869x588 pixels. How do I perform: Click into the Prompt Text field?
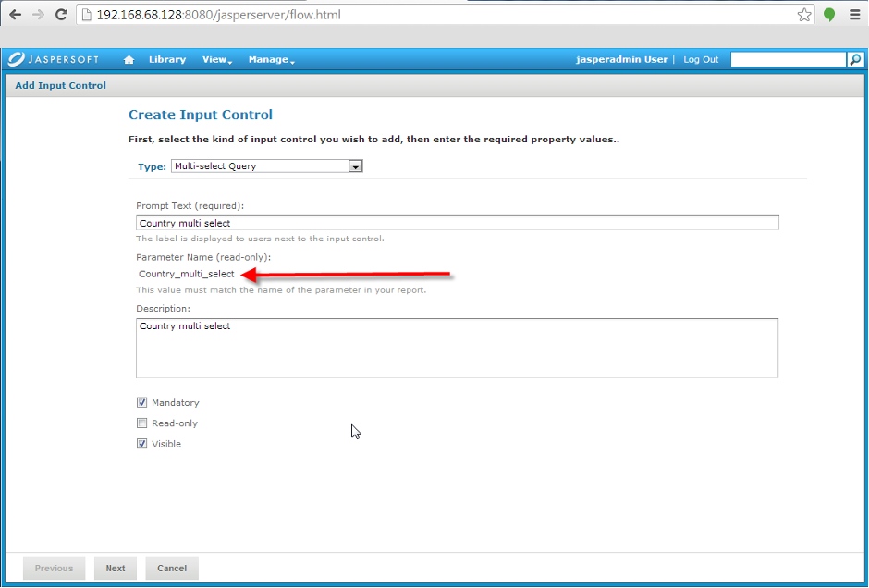[x=458, y=223]
